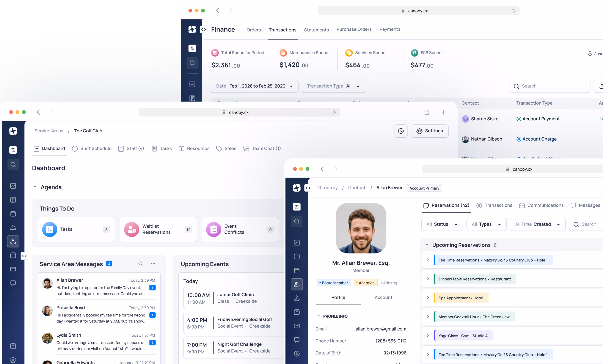Click Directory breadcrumb link
Image resolution: width=603 pixels, height=364 pixels.
click(328, 188)
